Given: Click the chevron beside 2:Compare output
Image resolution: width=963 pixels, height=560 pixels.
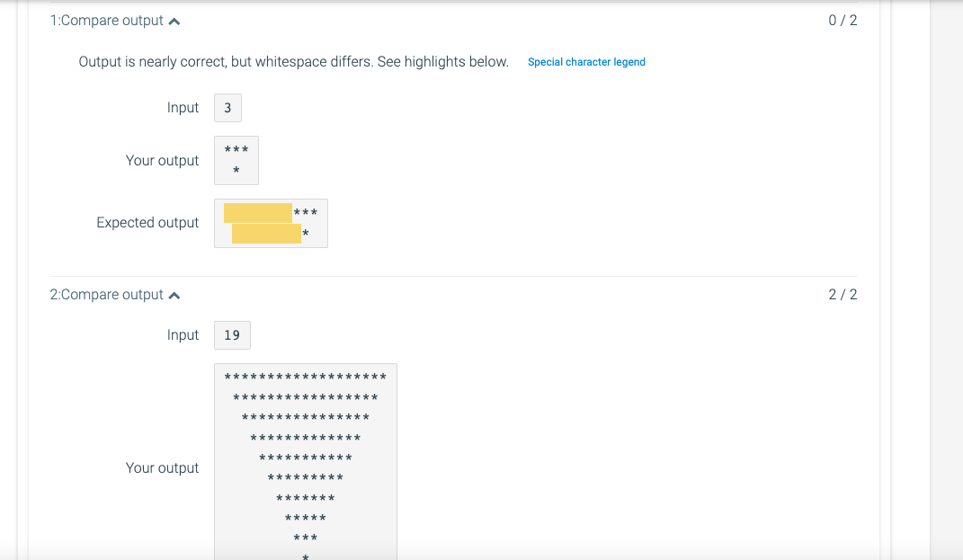Looking at the screenshot, I should point(174,294).
